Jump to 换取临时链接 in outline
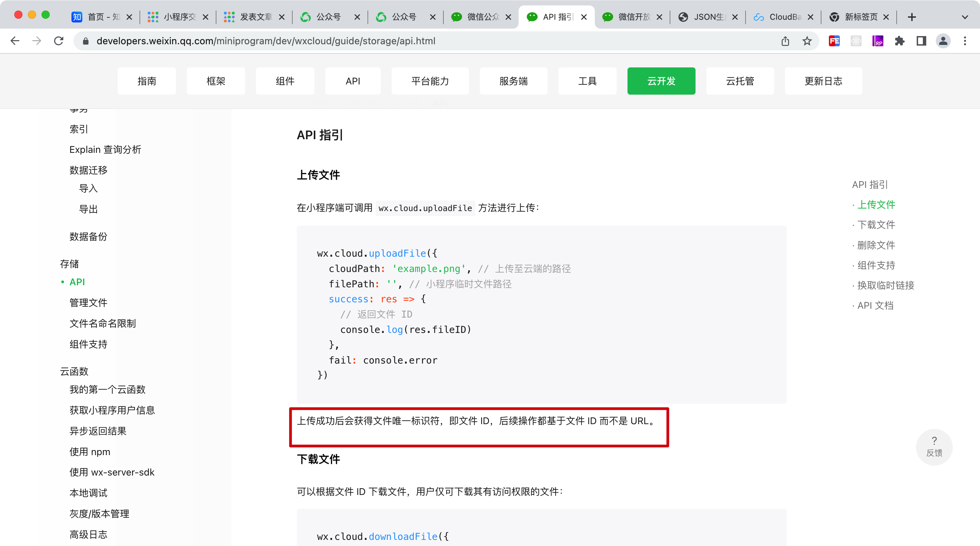 pos(885,285)
